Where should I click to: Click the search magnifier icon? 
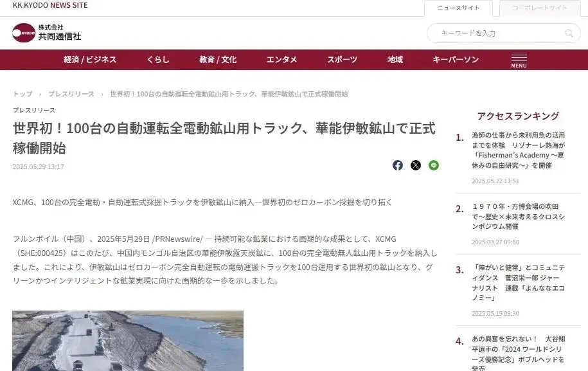coord(569,33)
